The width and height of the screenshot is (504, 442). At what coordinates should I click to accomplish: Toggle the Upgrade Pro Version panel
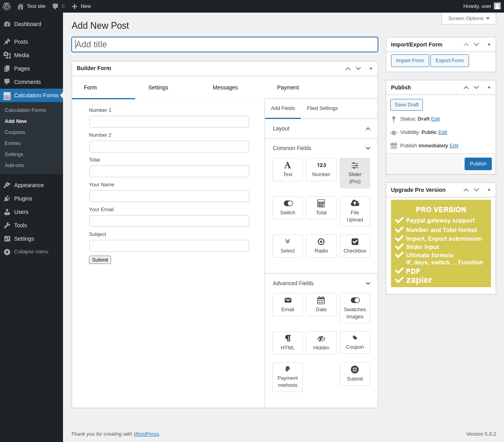point(489,189)
